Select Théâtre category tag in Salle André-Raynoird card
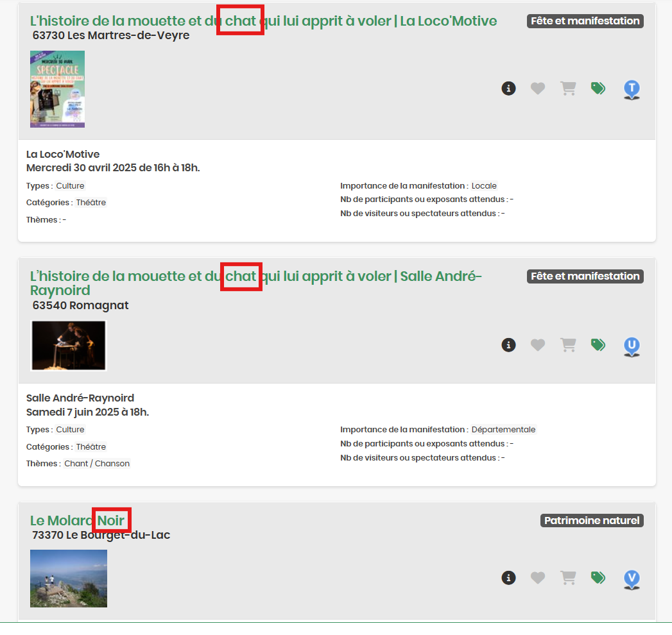Viewport: 672px width, 635px height. point(91,446)
